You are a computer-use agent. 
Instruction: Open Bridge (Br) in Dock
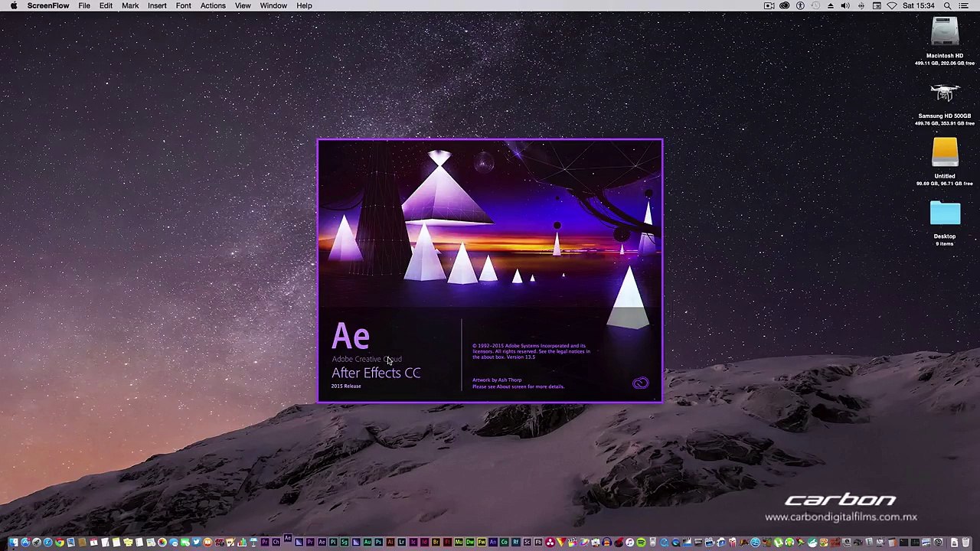[436, 543]
